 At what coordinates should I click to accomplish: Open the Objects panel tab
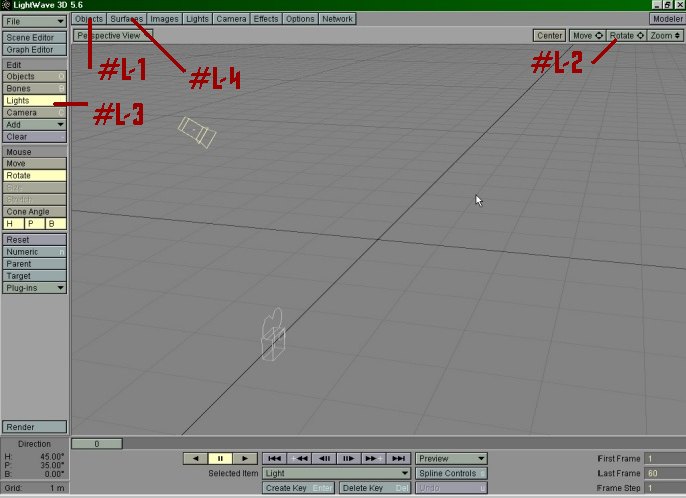tap(89, 19)
